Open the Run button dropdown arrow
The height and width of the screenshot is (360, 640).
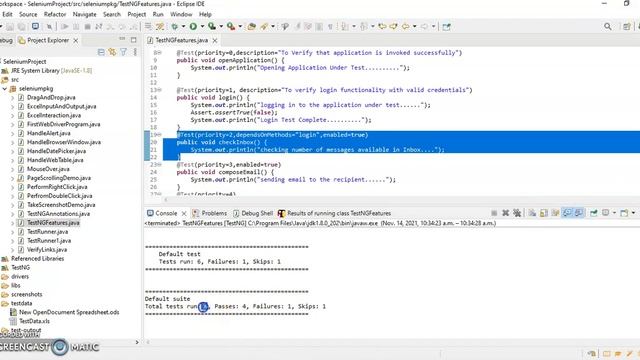202,27
